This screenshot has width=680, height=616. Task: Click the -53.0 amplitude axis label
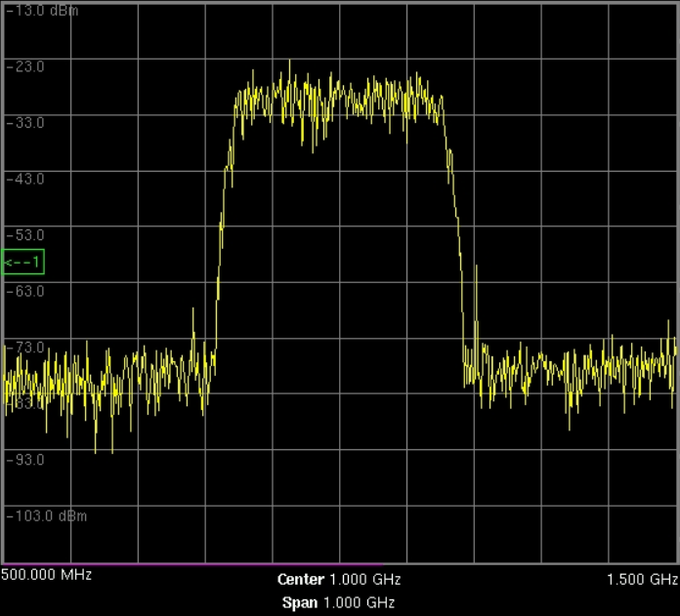pyautogui.click(x=24, y=235)
